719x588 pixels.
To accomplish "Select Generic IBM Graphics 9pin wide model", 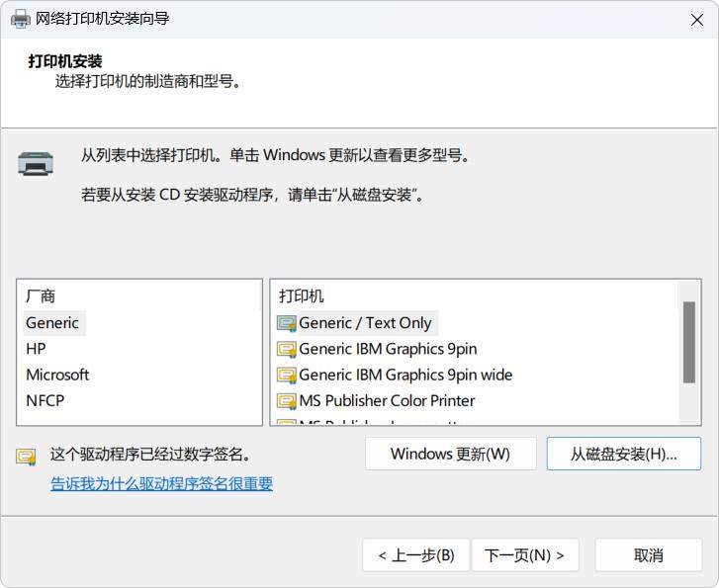I will tap(405, 375).
